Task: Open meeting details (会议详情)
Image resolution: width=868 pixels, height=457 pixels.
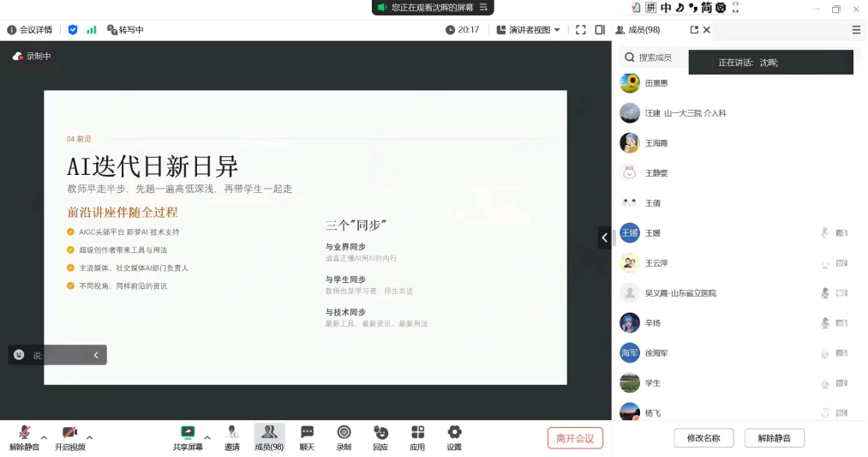Action: (30, 30)
